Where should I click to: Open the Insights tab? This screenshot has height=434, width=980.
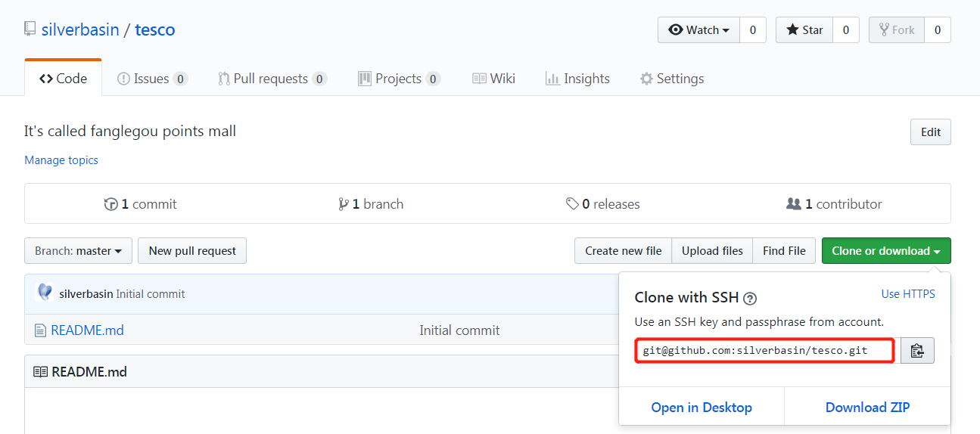point(577,79)
